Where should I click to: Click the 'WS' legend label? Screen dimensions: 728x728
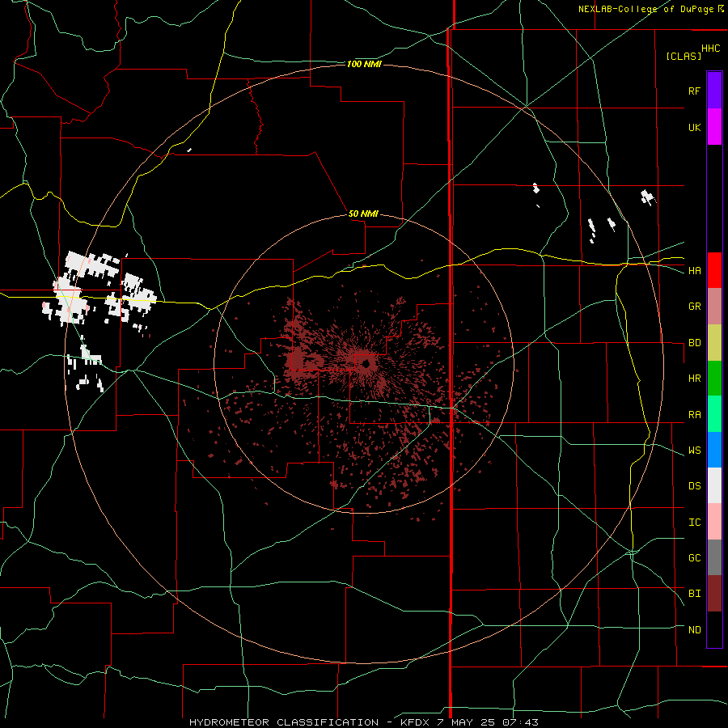tap(694, 451)
